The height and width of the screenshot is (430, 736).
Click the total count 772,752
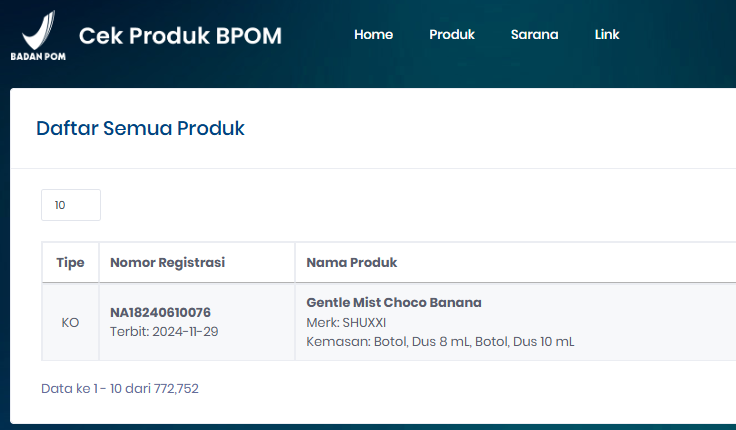click(176, 388)
